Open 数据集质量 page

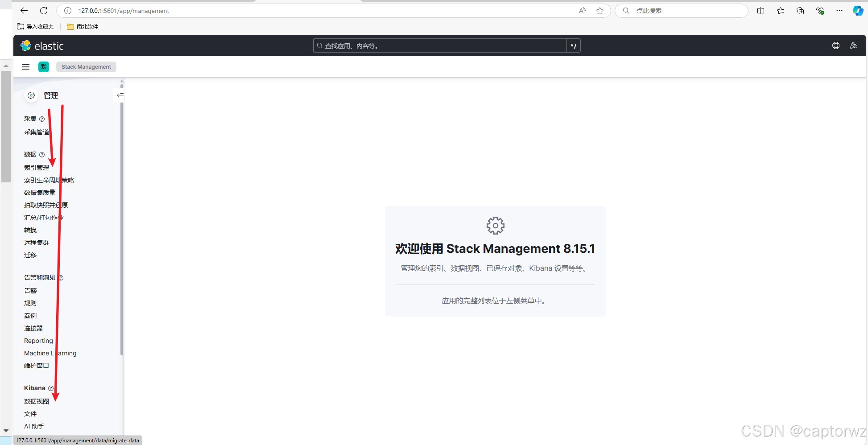(x=40, y=193)
